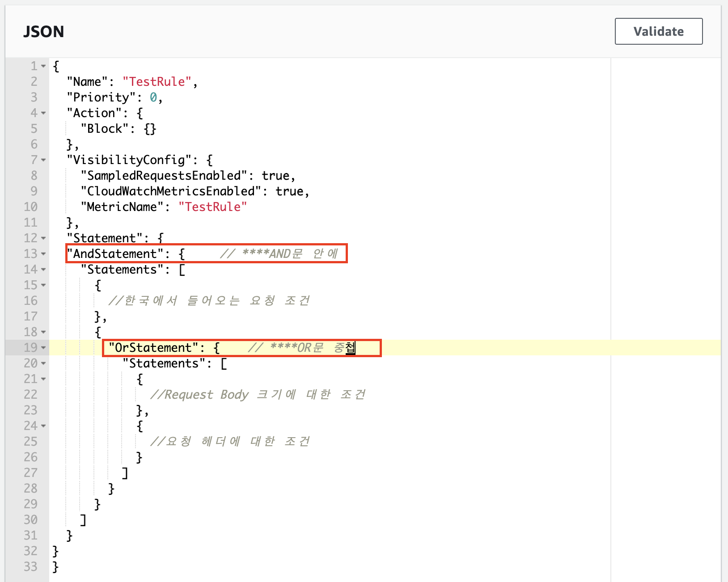This screenshot has height=582, width=728.
Task: Collapse the fold arrow on line 15
Action: click(x=43, y=285)
